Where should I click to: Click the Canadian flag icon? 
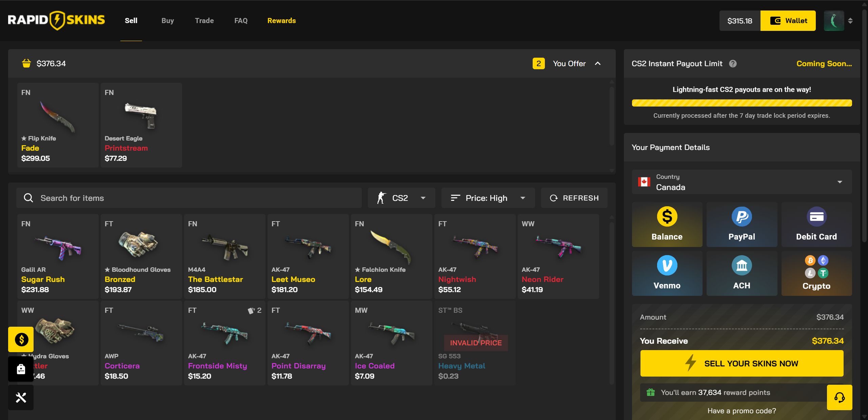(644, 182)
